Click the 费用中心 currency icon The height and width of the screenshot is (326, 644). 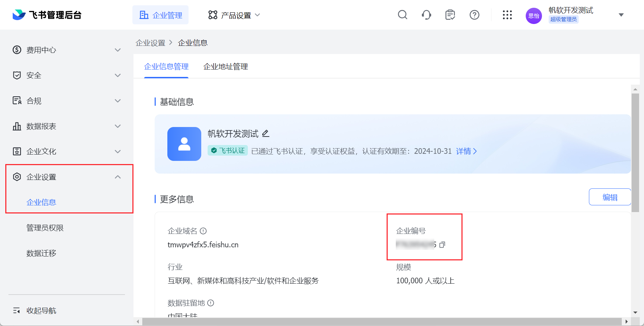click(x=17, y=50)
